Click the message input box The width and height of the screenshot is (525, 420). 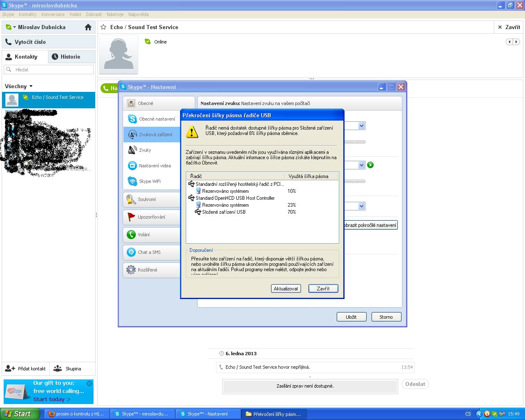310,386
